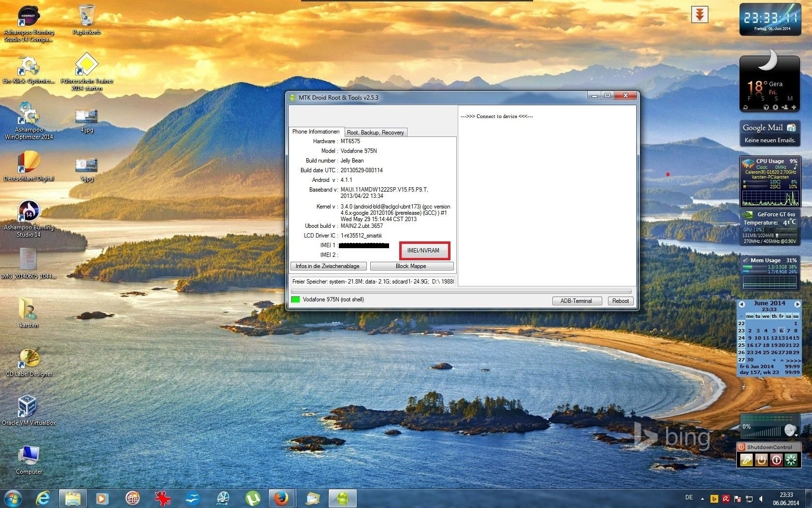Copy infos via Infos in die Zwischenablage
This screenshot has width=812, height=508.
[328, 266]
